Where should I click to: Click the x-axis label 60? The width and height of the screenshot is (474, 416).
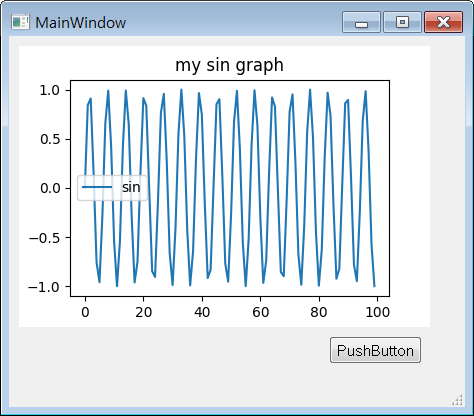260,312
